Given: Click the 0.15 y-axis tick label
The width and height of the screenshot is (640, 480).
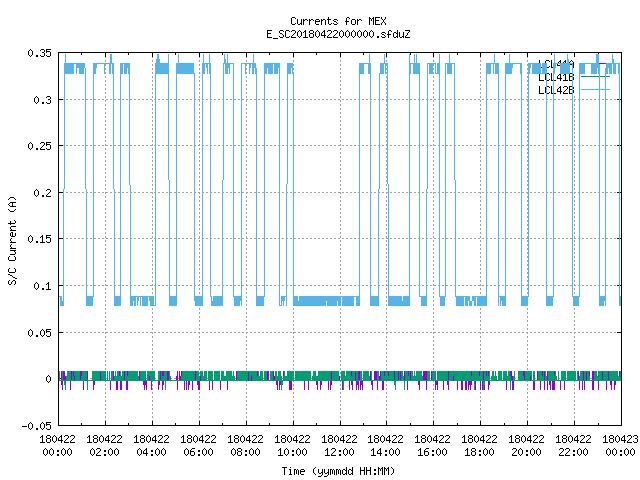Looking at the screenshot, I should tap(40, 239).
